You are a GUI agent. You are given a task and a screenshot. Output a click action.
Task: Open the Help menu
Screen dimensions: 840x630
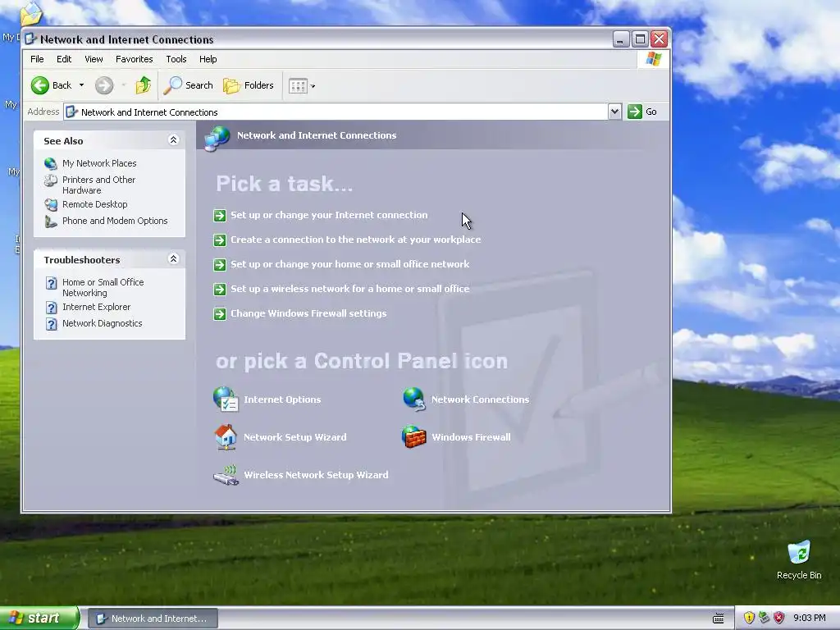point(208,59)
